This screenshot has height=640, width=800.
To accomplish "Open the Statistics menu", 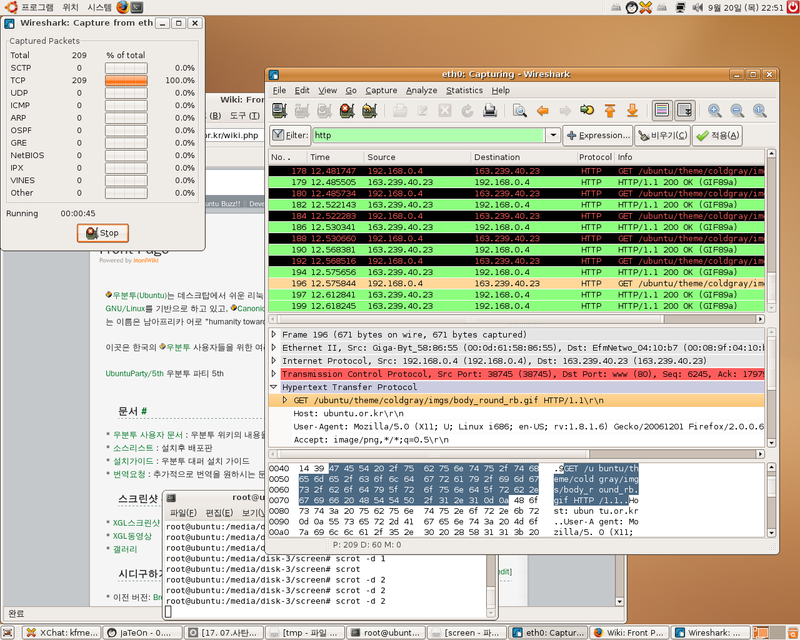I will pos(464,90).
